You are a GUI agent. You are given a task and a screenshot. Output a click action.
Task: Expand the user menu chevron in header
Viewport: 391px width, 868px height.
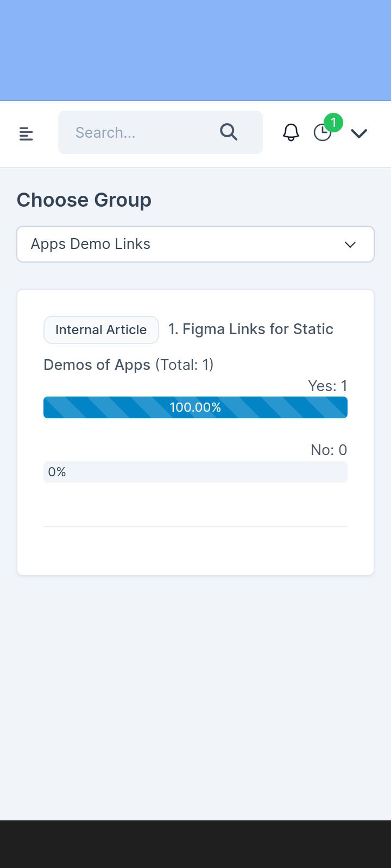tap(359, 133)
